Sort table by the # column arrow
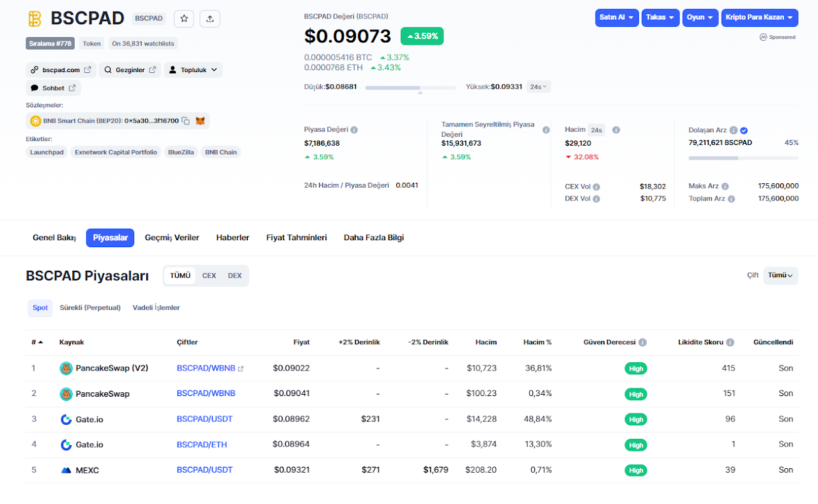This screenshot has width=818, height=504. point(41,342)
